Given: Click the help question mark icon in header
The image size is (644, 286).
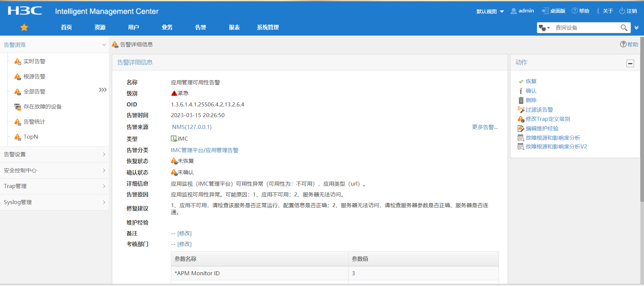Looking at the screenshot, I should click(574, 11).
